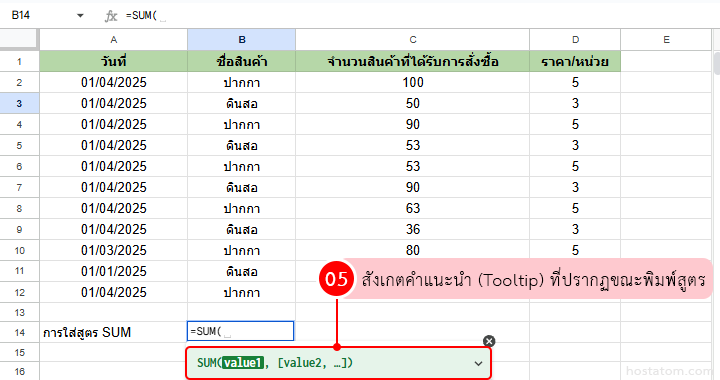Click date cell 01/01/2025
The image size is (720, 380).
(113, 271)
